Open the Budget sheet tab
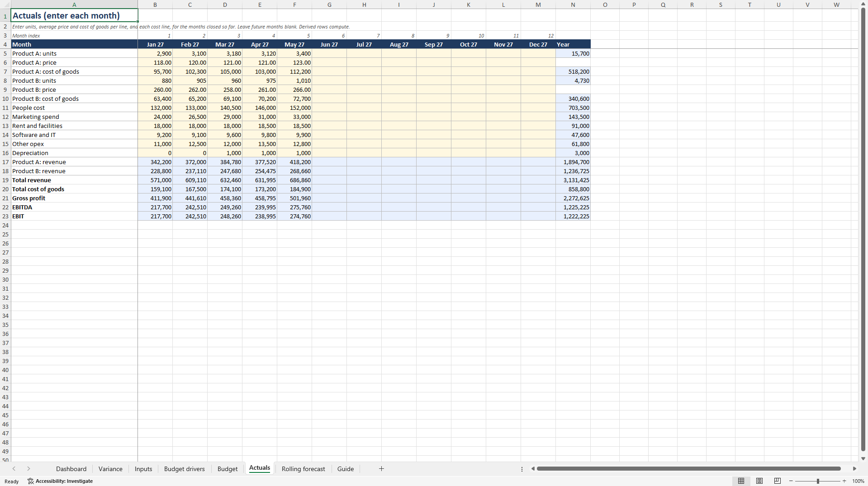The width and height of the screenshot is (868, 486). pos(228,469)
